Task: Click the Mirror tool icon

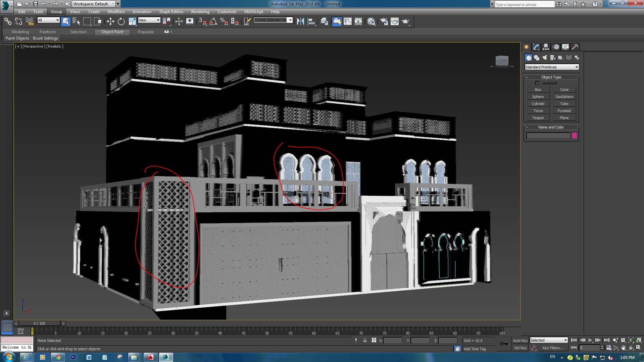Action: (x=300, y=22)
